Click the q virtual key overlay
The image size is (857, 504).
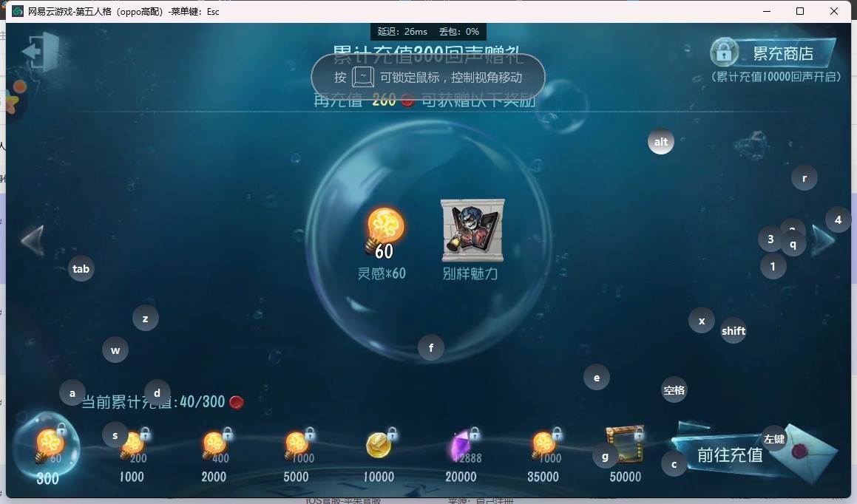point(793,244)
